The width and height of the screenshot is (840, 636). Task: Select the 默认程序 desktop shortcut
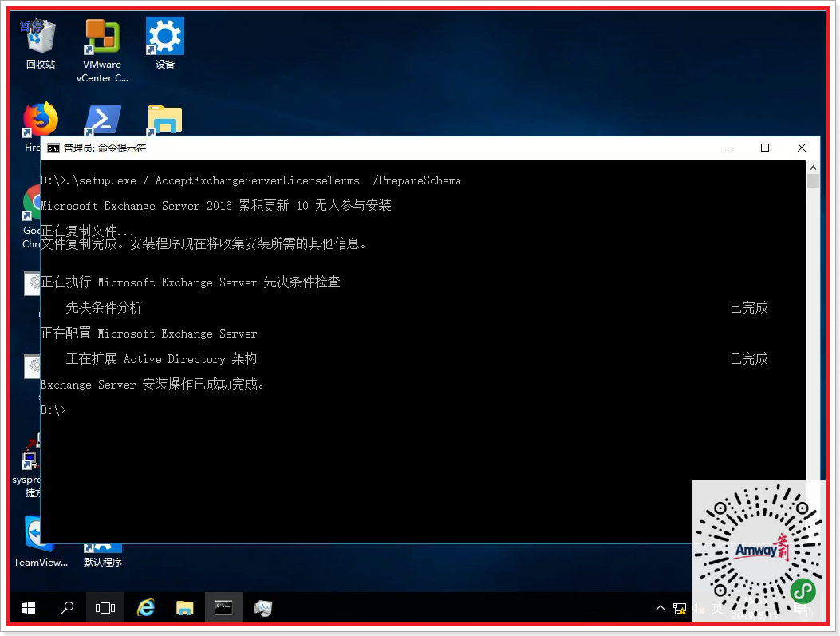pos(103,556)
